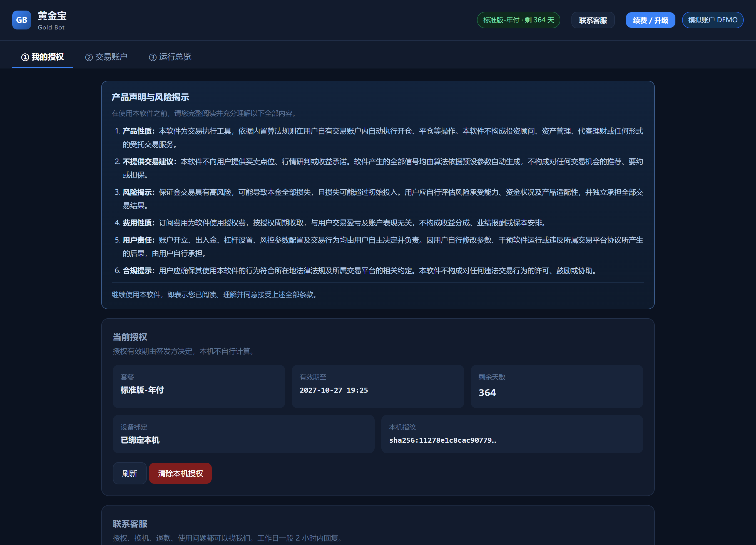Screen dimensions: 756x545
Task: Select the 模拟账户 DEMO badge
Action: tap(713, 20)
